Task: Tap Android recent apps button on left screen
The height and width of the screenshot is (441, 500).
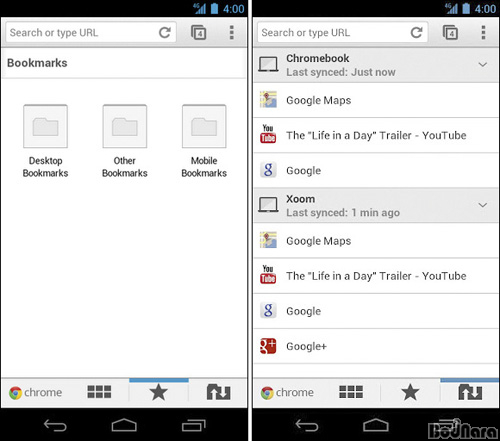Action: tap(194, 425)
